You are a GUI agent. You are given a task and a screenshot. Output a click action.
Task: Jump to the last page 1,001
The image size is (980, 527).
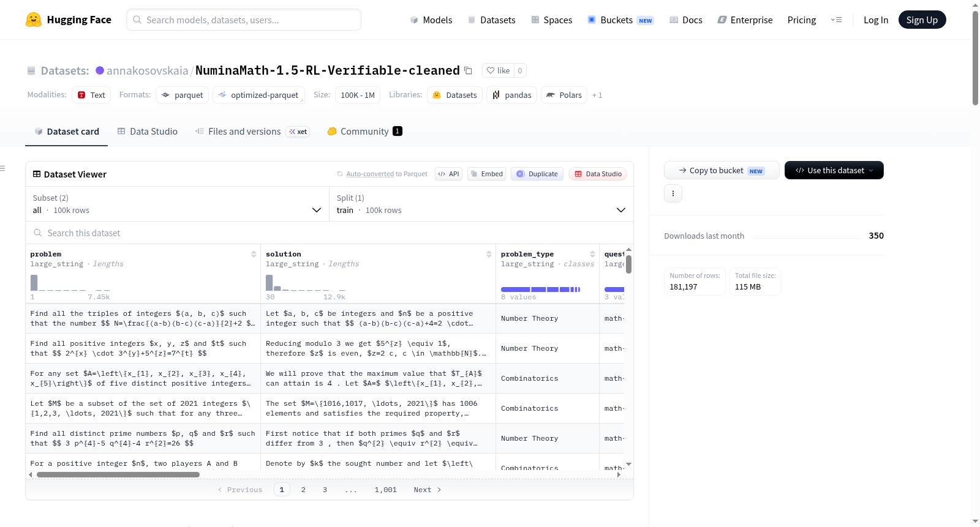(x=386, y=490)
